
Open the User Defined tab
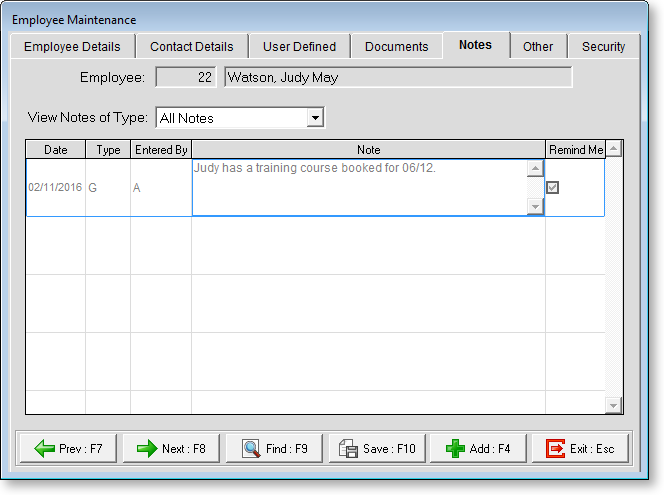point(299,47)
